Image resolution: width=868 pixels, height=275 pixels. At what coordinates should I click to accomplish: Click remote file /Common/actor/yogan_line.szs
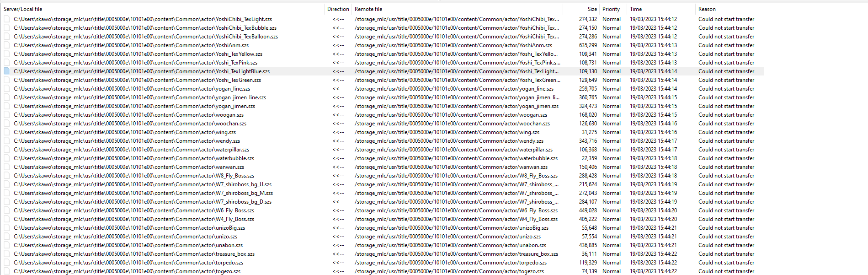coord(454,89)
